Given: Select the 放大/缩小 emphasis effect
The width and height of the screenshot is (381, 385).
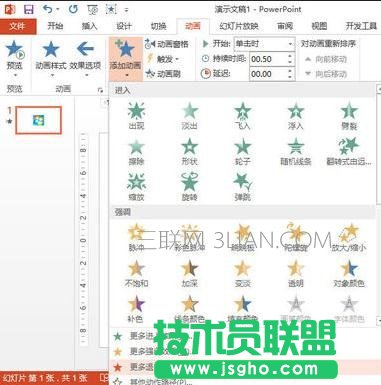Looking at the screenshot, I should point(349,237).
